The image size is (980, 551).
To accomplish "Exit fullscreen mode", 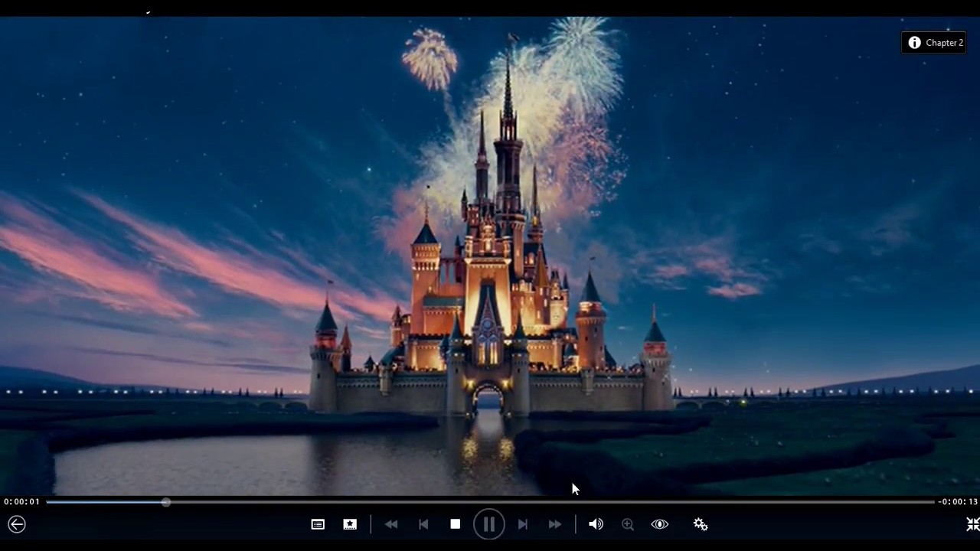I will 972,524.
